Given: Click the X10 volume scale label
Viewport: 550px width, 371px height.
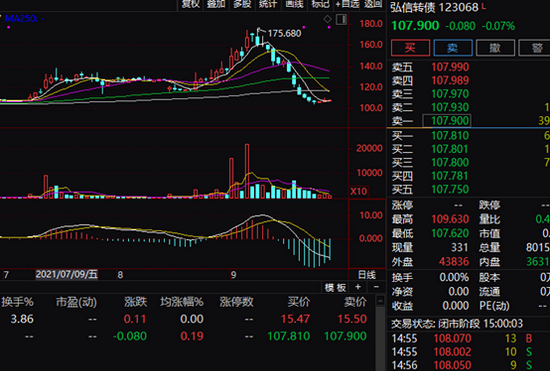Looking at the screenshot, I should click(x=358, y=191).
